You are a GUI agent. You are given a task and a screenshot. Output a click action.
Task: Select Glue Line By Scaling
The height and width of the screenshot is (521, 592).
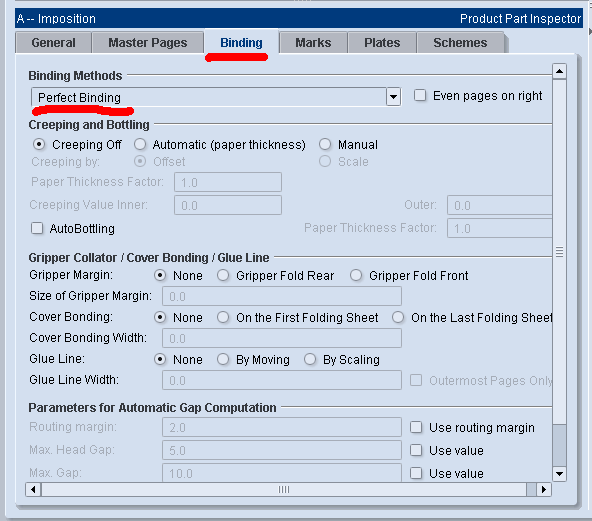310,359
